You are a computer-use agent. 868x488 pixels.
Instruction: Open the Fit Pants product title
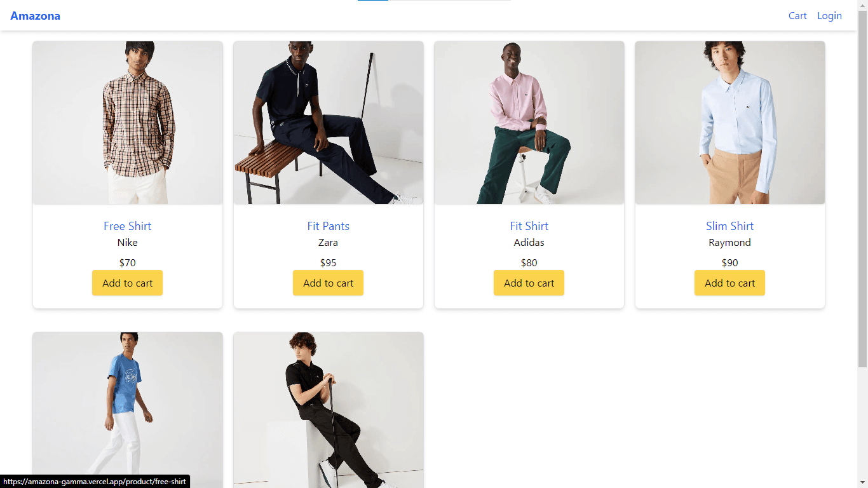click(x=328, y=226)
